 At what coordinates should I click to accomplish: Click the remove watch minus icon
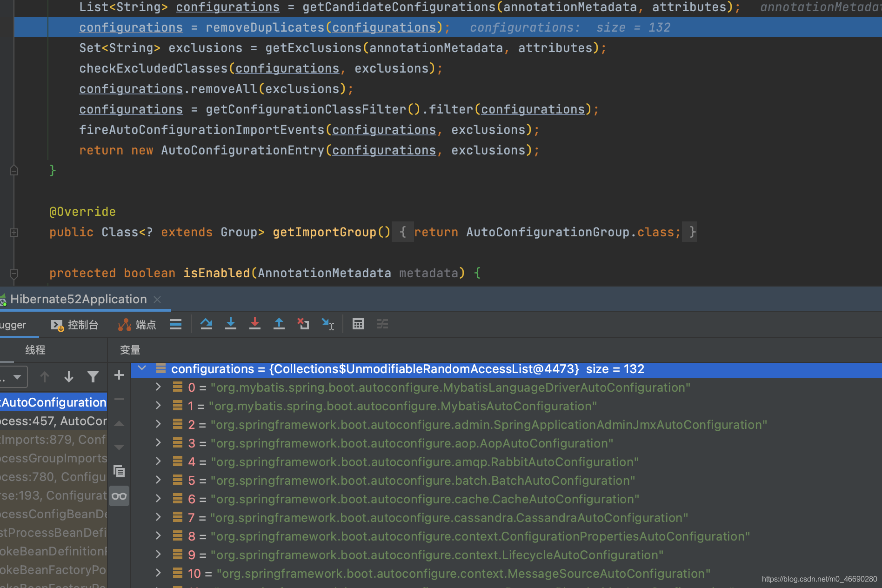point(119,399)
